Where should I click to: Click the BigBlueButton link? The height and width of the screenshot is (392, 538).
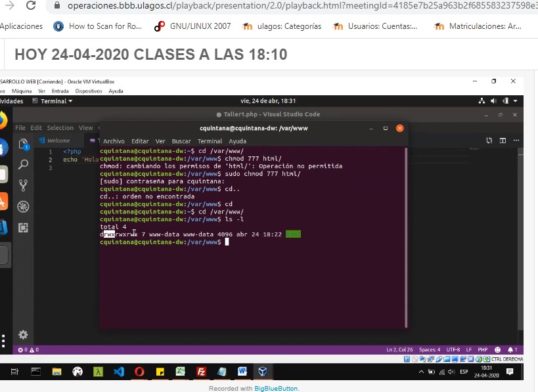[x=276, y=388]
